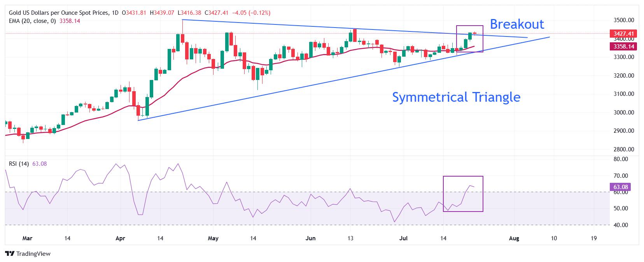644x262 pixels.
Task: Open the TradingView link text
Action: pyautogui.click(x=33, y=253)
